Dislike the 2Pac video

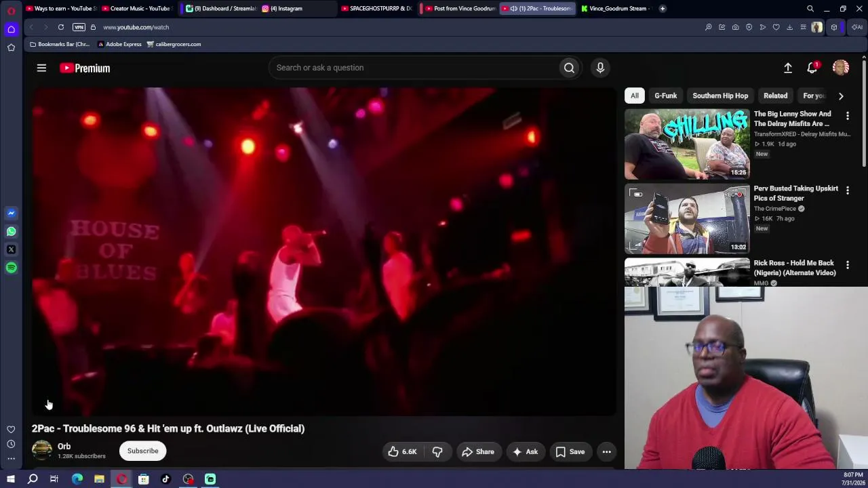(437, 451)
